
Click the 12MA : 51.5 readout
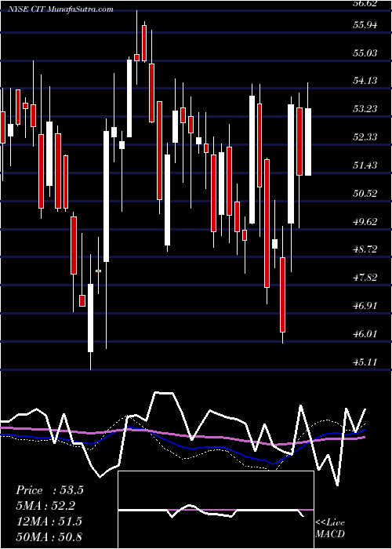(49, 522)
